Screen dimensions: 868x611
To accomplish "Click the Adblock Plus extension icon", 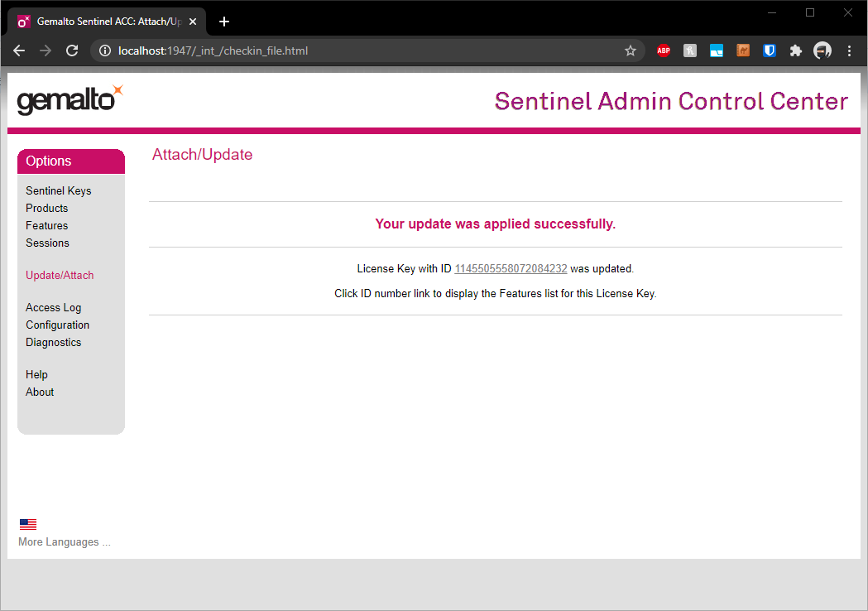I will click(663, 51).
